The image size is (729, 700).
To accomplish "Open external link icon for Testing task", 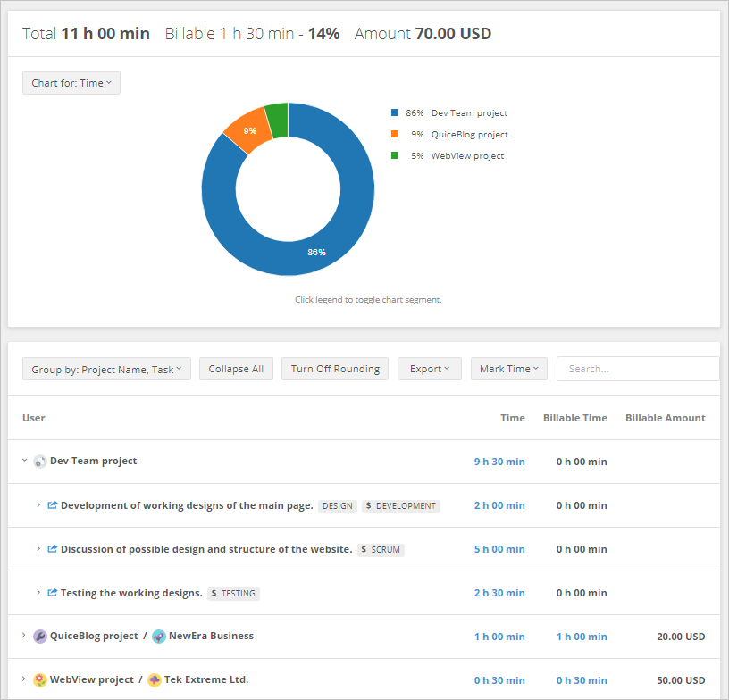I will click(52, 593).
